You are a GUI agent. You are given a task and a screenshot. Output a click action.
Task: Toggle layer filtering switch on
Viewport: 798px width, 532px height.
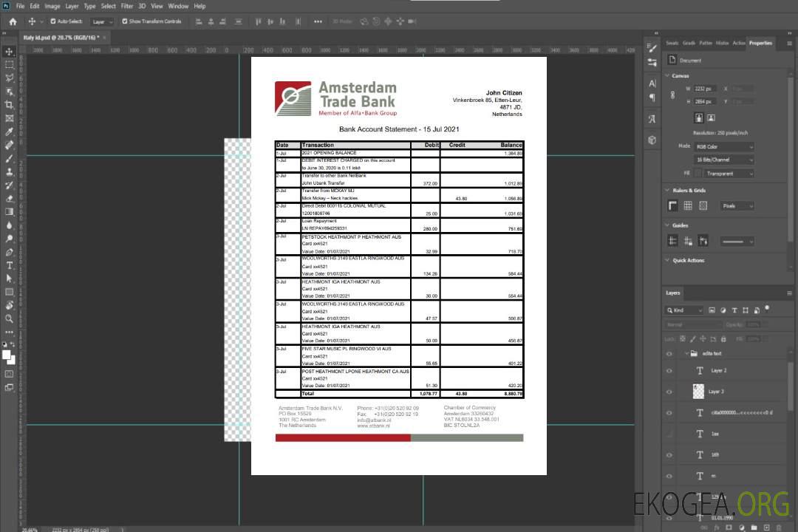coord(767,309)
